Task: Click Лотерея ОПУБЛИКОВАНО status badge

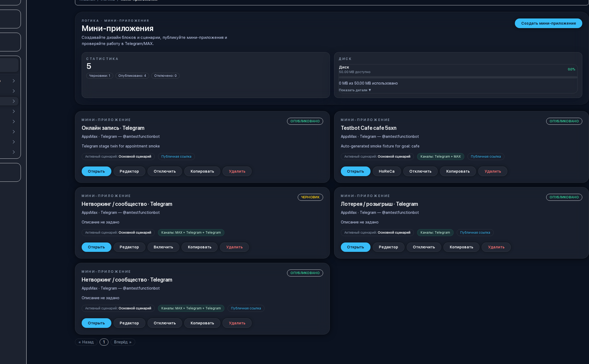Action: [x=564, y=197]
